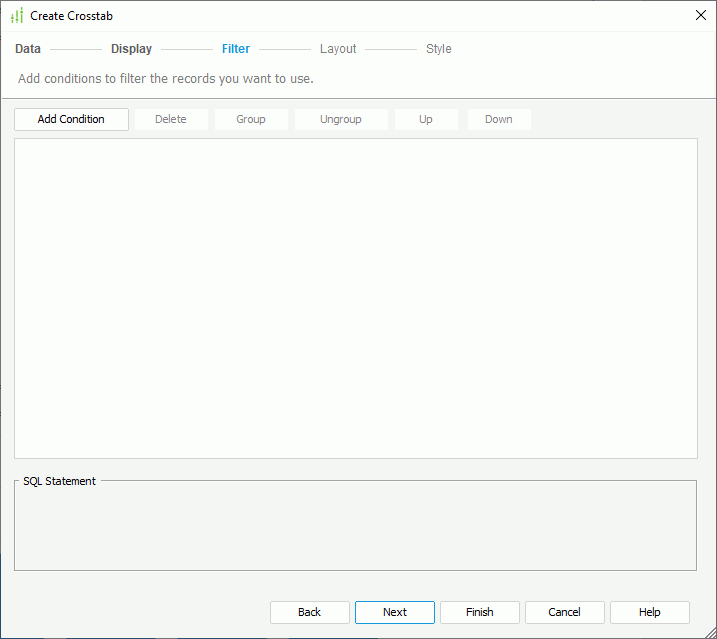Jump to the Layout wizard step

(x=338, y=48)
